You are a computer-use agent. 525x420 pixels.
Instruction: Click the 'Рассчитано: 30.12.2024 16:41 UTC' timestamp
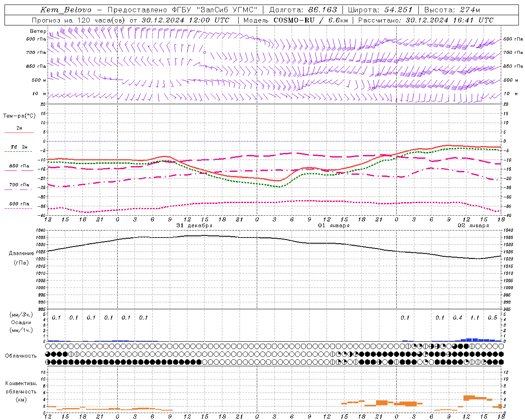pyautogui.click(x=426, y=20)
